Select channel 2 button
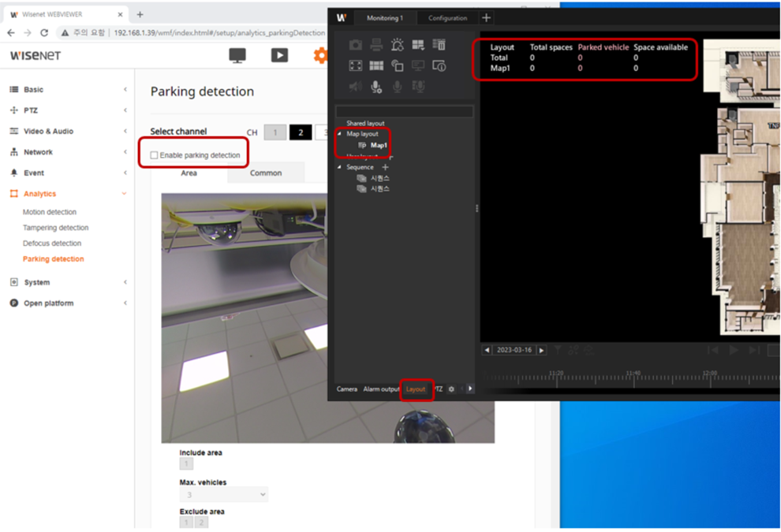 coord(300,132)
